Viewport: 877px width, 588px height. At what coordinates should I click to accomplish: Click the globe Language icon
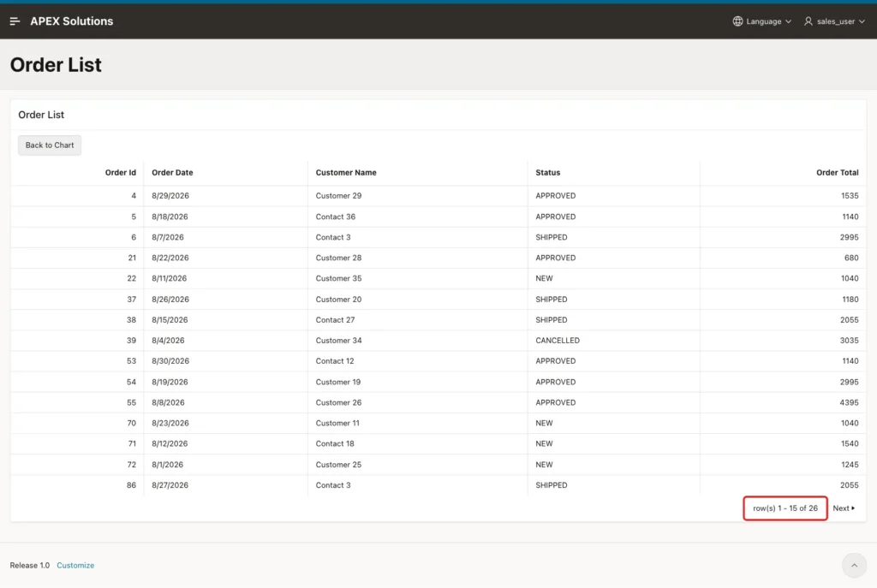pos(737,21)
